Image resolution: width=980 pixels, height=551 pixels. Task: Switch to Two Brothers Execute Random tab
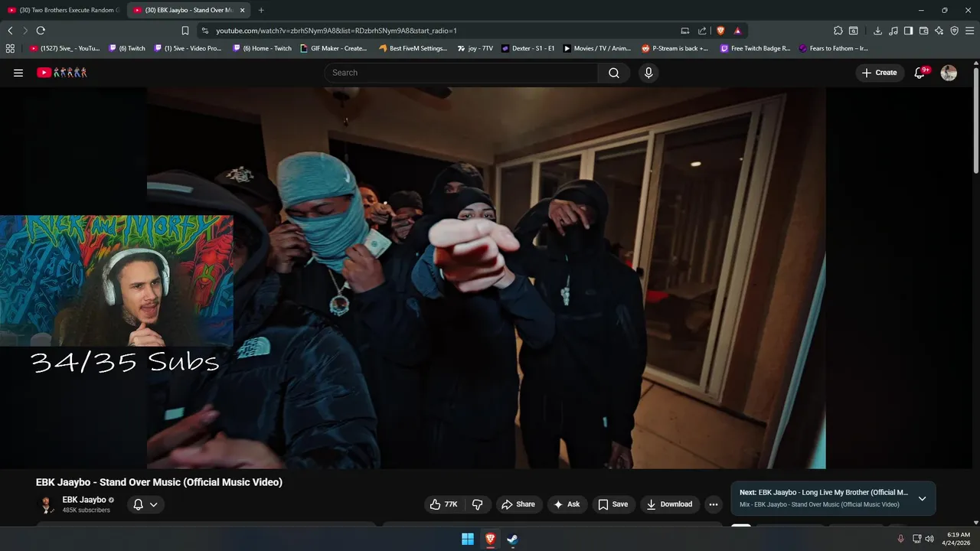[64, 10]
